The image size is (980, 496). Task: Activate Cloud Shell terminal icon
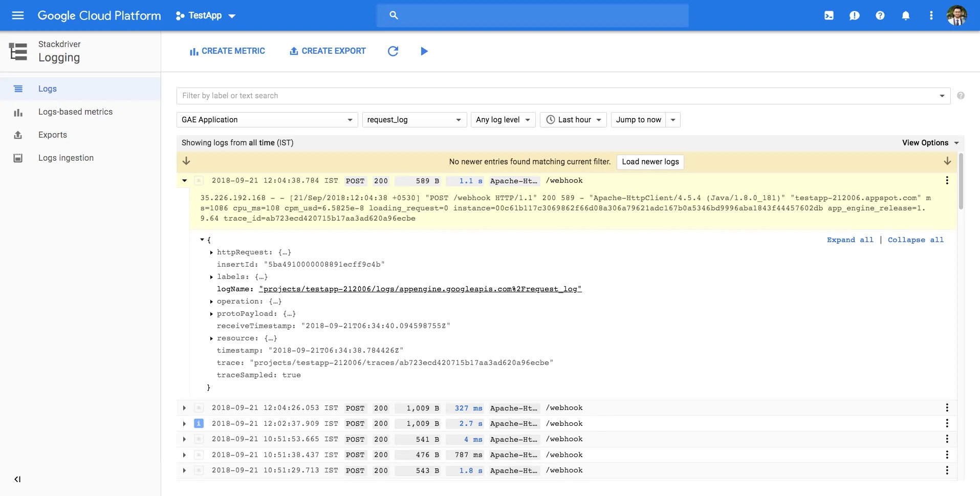point(829,15)
